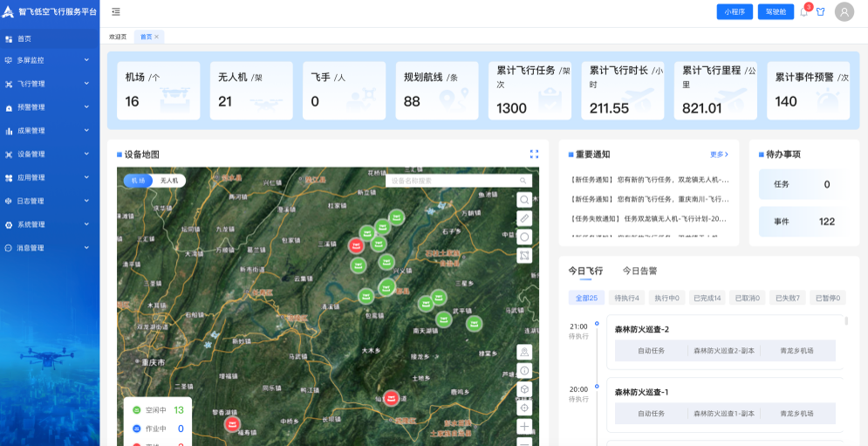Image resolution: width=868 pixels, height=446 pixels.
Task: Open the 事件 122 to-do item
Action: click(x=803, y=222)
